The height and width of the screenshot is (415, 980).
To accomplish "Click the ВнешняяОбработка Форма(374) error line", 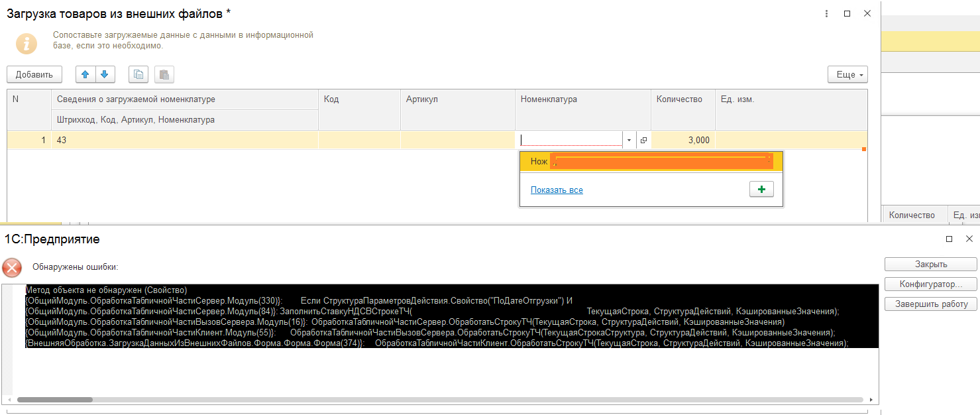I will click(437, 343).
